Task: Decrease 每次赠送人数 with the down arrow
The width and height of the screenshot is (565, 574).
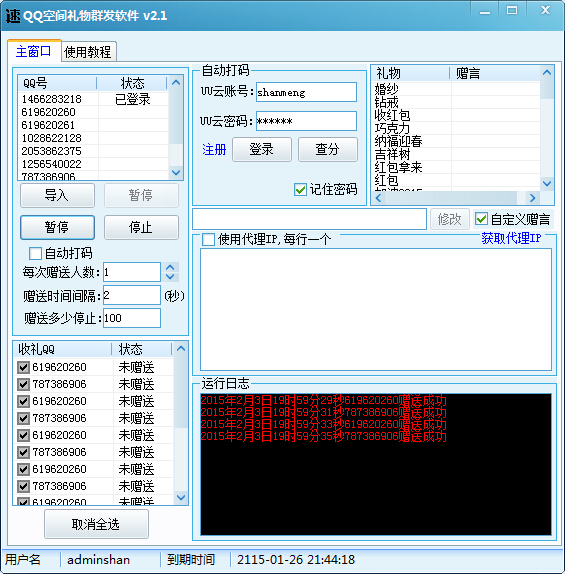Action: coord(170,277)
